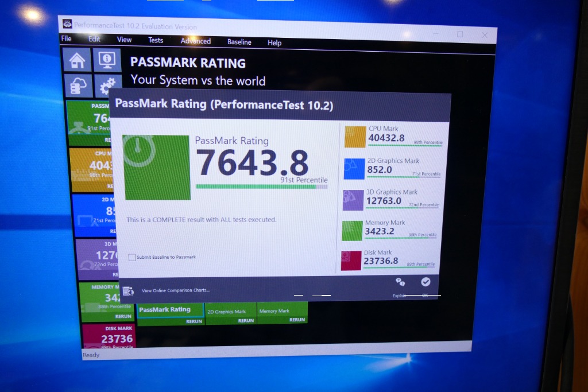The height and width of the screenshot is (392, 588).
Task: Open the View menu
Action: [x=124, y=40]
